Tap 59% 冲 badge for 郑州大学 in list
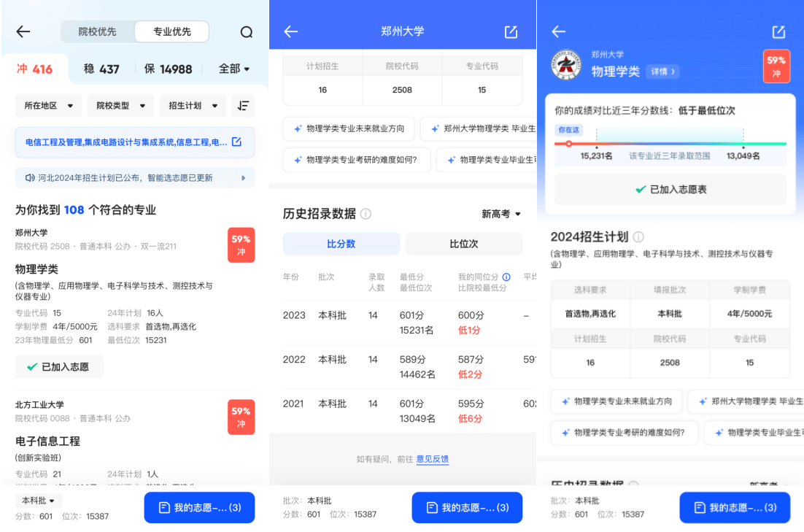The width and height of the screenshot is (804, 532). (241, 245)
